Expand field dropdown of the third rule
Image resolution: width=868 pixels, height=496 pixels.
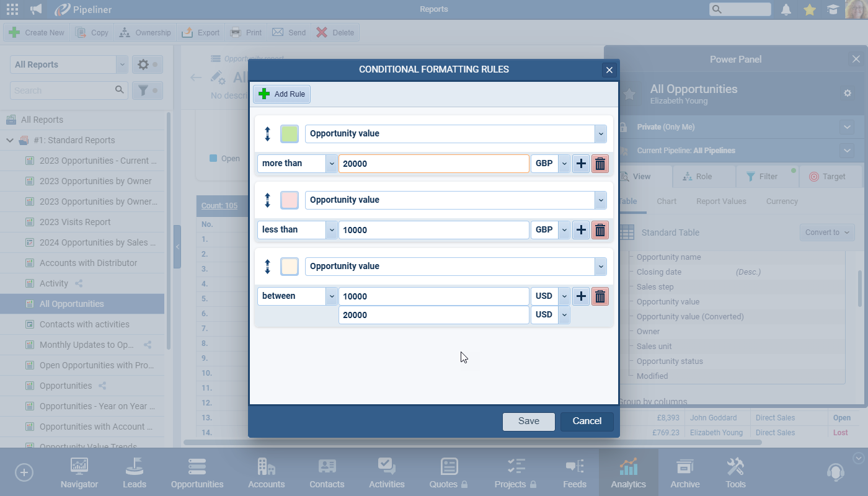tap(600, 267)
